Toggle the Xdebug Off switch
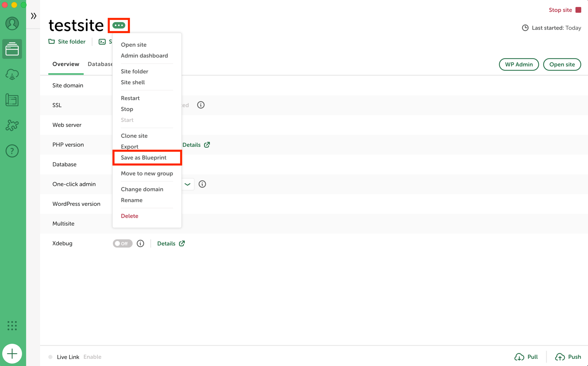The image size is (588, 366). [123, 244]
